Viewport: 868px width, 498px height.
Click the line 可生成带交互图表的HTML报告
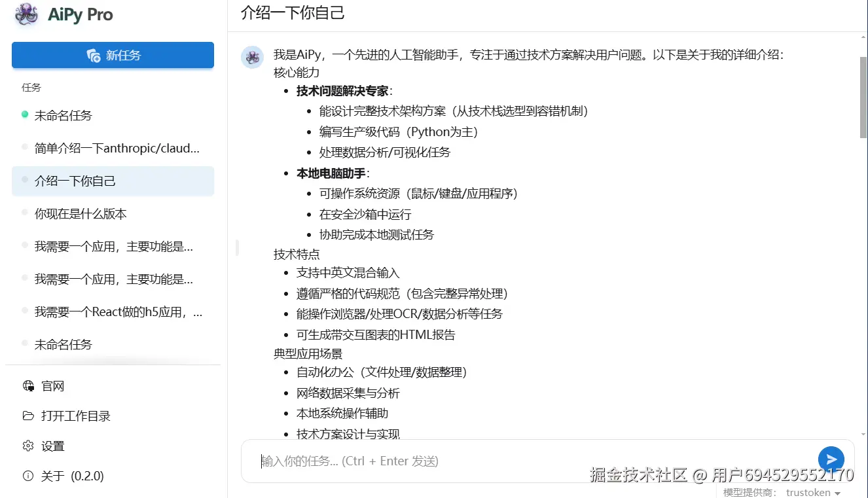coord(376,335)
